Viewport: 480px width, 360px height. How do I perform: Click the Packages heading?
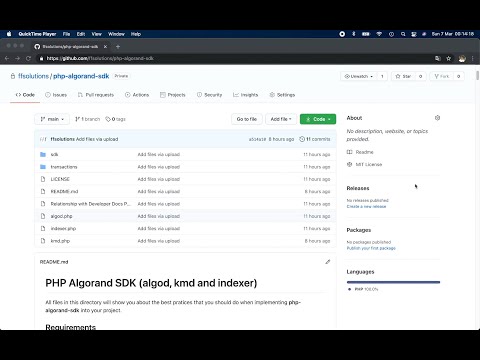coord(359,230)
